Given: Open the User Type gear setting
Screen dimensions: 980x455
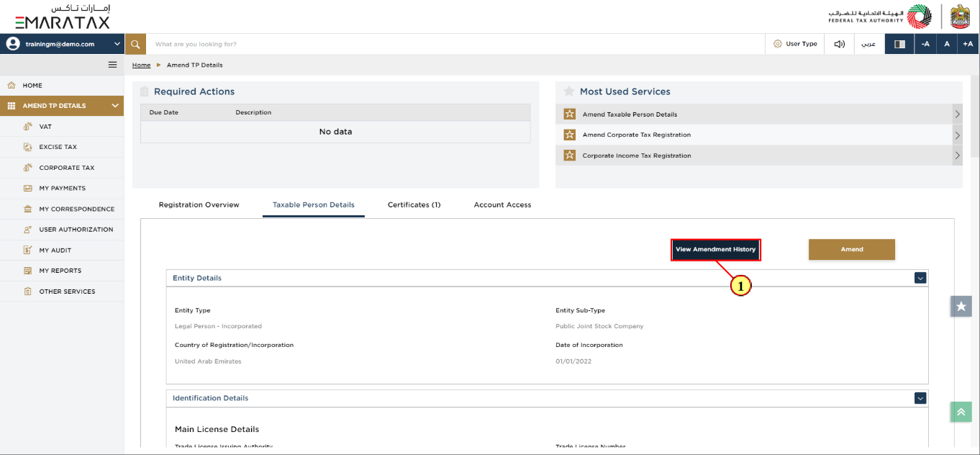Looking at the screenshot, I should point(777,44).
